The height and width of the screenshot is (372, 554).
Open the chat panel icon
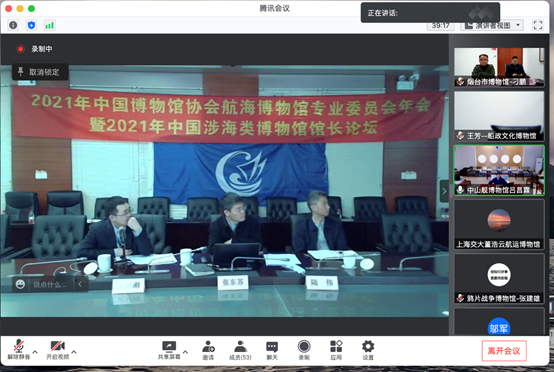[x=272, y=350]
